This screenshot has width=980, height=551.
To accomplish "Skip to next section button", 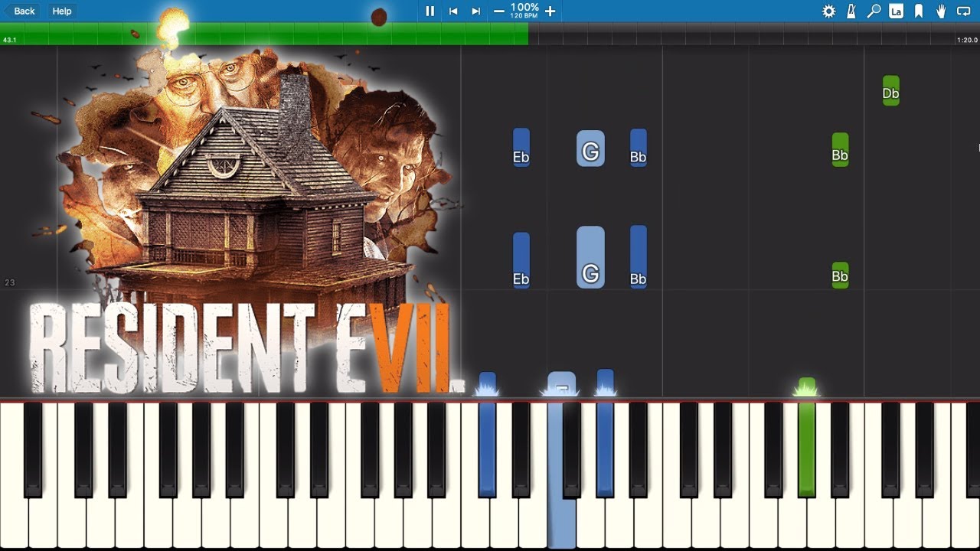I will coord(476,11).
